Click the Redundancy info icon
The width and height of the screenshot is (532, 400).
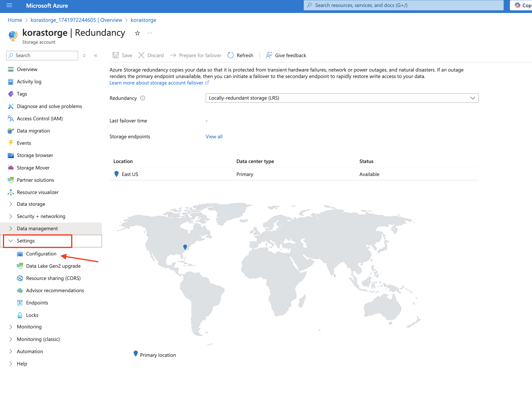click(x=143, y=98)
